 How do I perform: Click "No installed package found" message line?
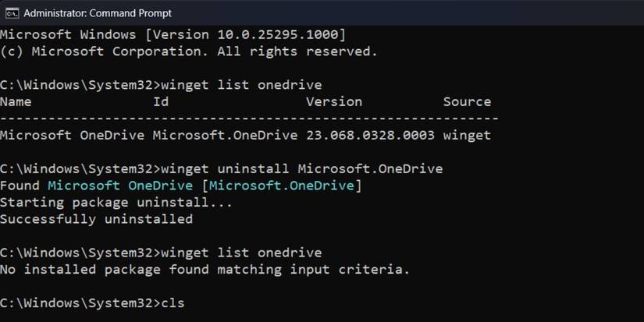pos(205,270)
